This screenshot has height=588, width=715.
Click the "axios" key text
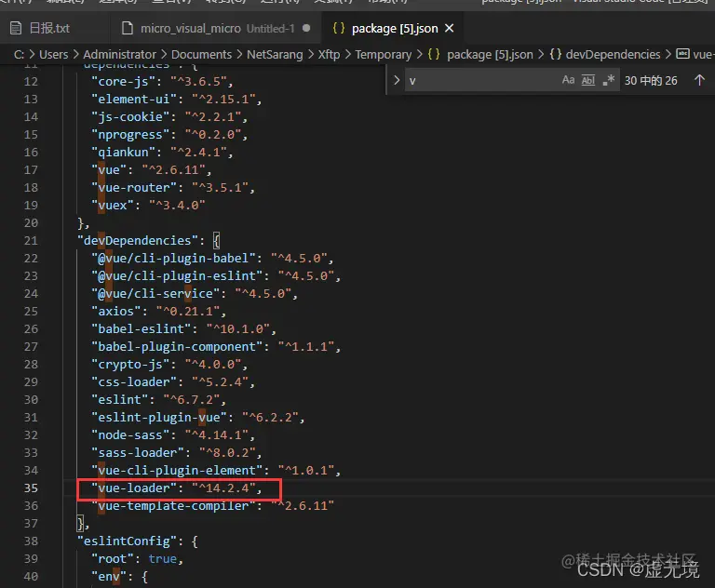click(115, 312)
